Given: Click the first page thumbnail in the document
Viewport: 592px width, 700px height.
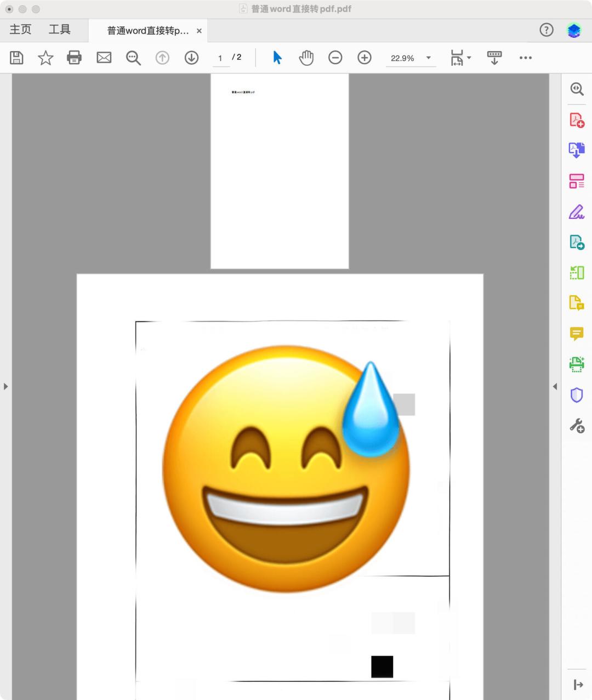Looking at the screenshot, I should click(280, 171).
